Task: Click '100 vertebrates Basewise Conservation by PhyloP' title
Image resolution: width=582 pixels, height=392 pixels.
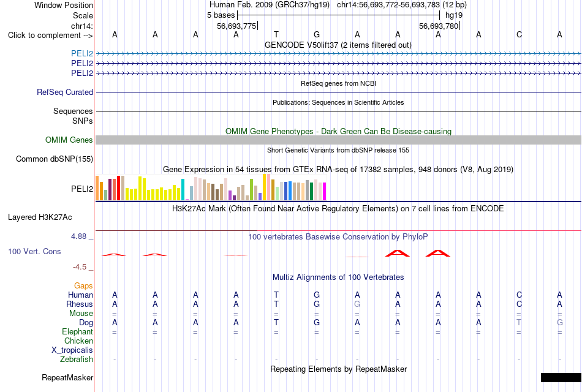Action: click(338, 237)
